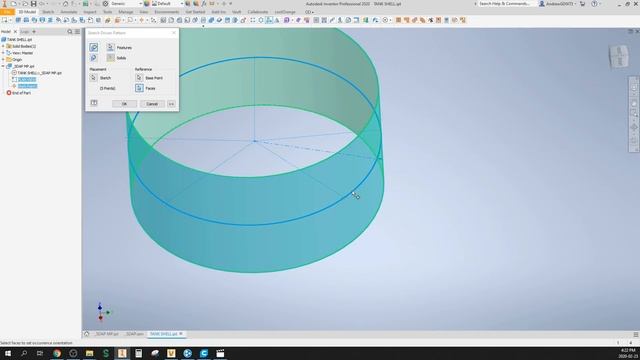
Task: Close the Sketch Driven Pattern dialog
Action: point(174,33)
